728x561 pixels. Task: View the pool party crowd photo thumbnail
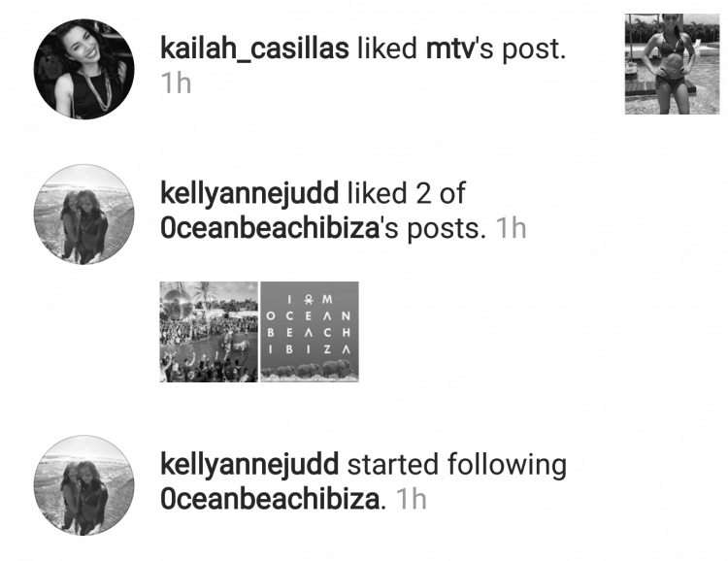pyautogui.click(x=209, y=332)
